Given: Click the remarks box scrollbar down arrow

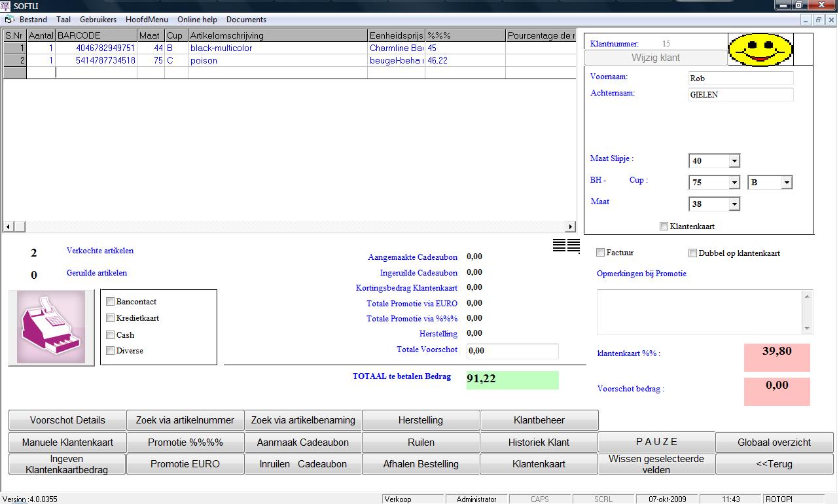Looking at the screenshot, I should click(808, 329).
